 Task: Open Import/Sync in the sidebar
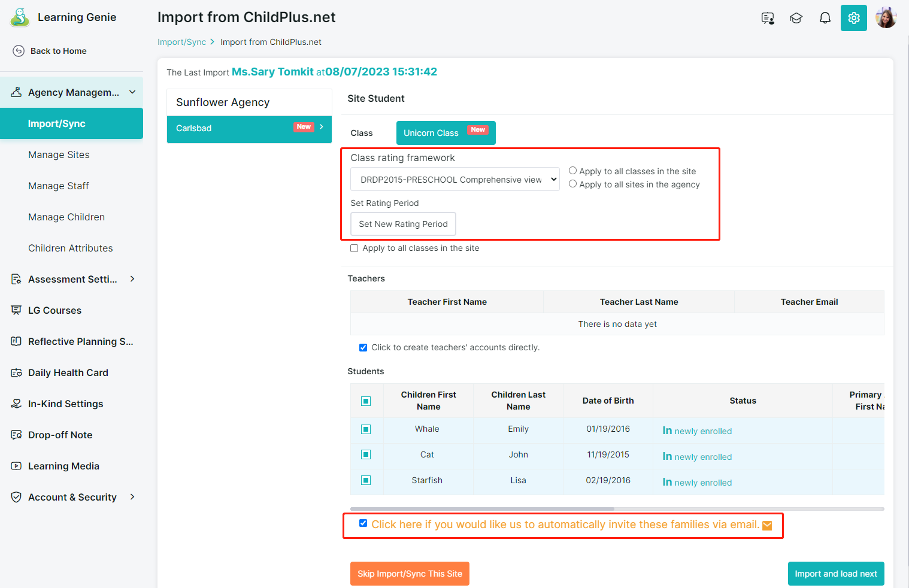point(71,123)
